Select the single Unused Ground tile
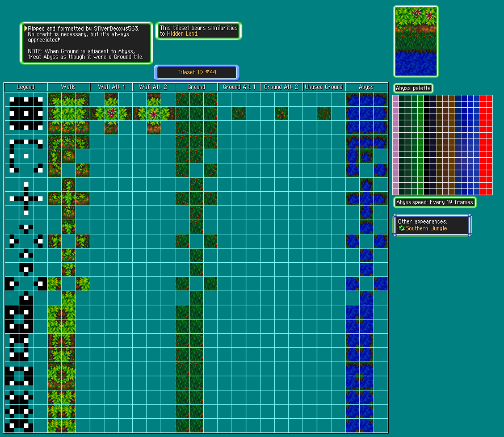The height and width of the screenshot is (437, 504). click(324, 114)
